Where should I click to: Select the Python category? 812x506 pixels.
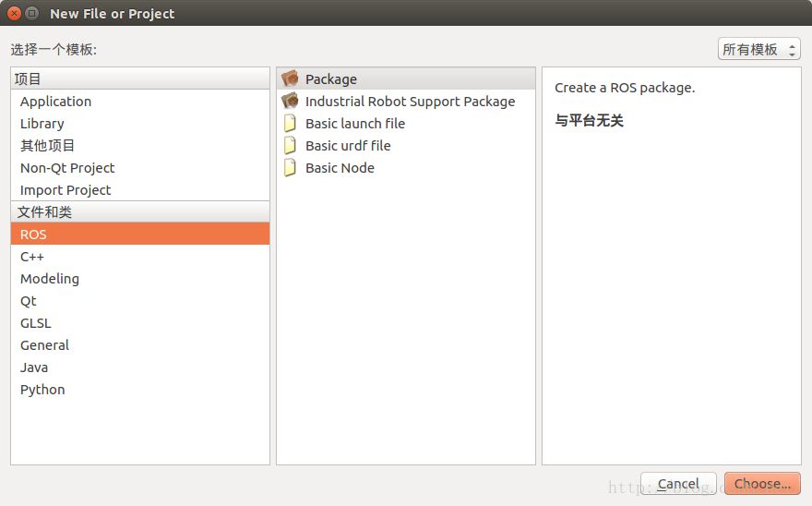pyautogui.click(x=140, y=390)
